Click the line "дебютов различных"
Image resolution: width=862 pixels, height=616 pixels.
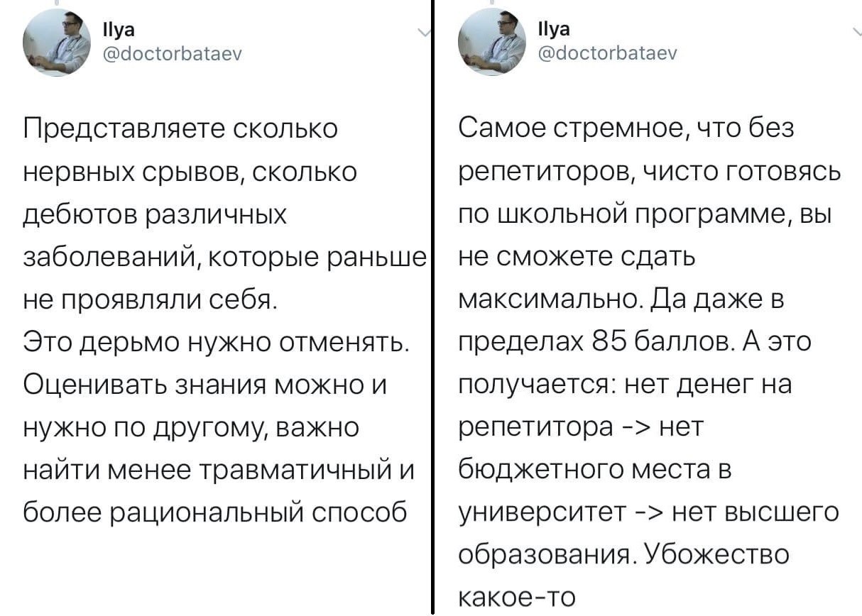[x=156, y=215]
